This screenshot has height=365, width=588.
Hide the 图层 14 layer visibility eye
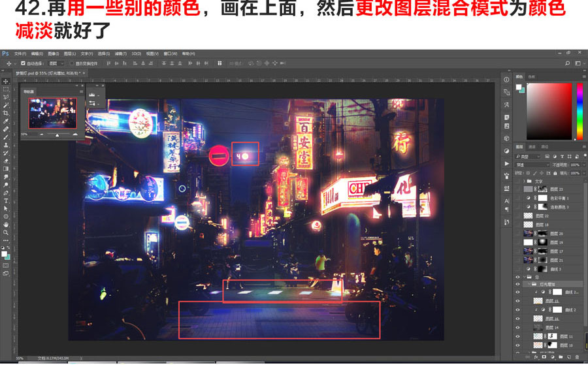click(518, 328)
